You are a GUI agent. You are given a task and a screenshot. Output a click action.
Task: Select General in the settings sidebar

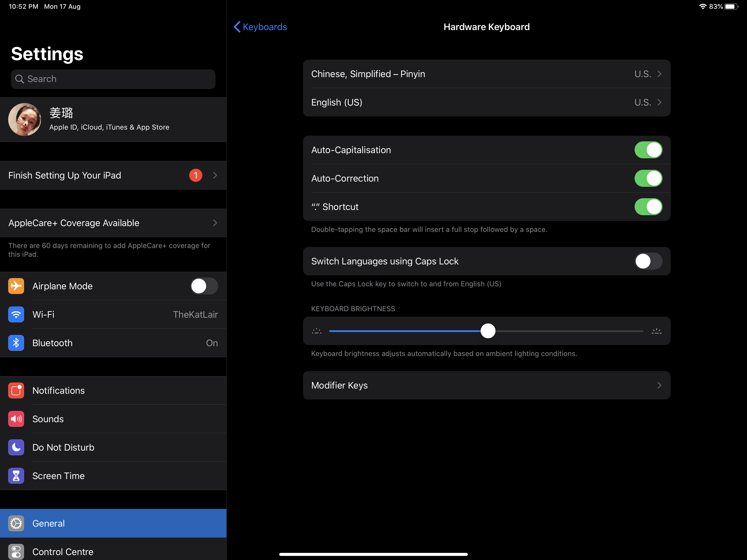tap(113, 523)
